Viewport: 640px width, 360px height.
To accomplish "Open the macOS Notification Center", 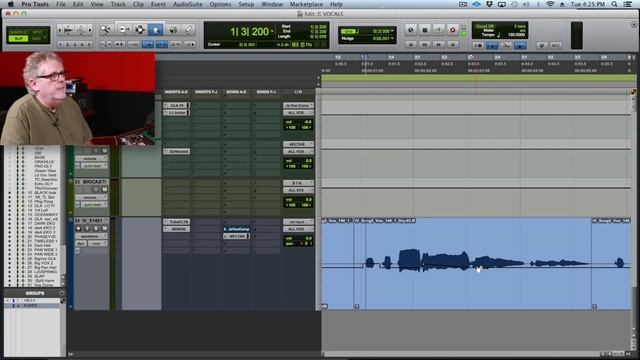I will pos(628,4).
